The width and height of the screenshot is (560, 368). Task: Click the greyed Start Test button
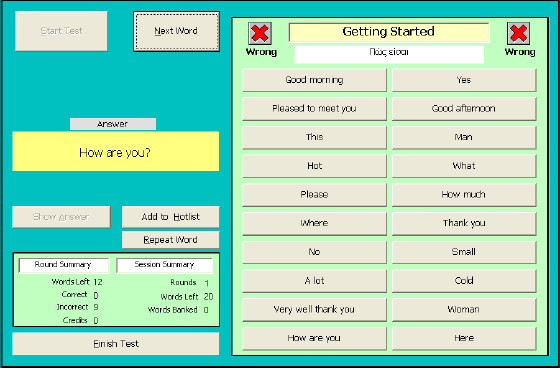pos(61,31)
